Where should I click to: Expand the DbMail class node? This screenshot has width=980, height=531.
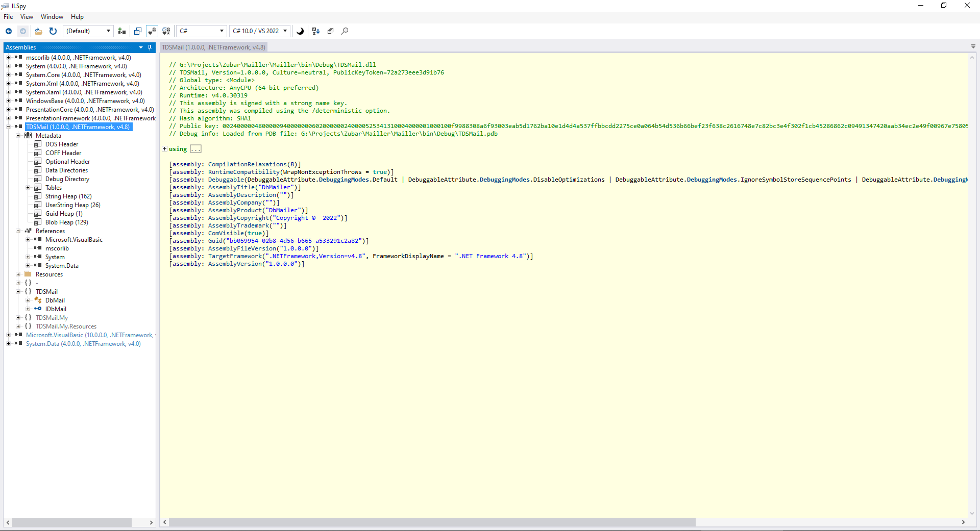28,300
